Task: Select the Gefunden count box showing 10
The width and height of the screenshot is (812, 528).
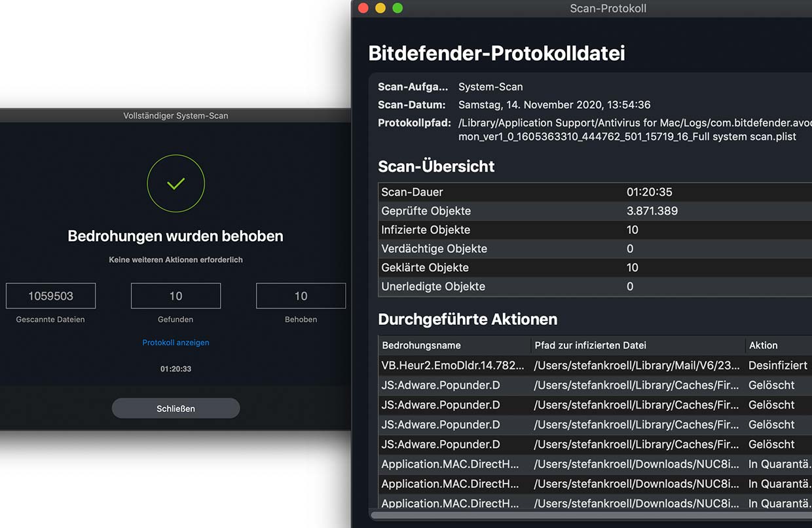Action: tap(175, 296)
